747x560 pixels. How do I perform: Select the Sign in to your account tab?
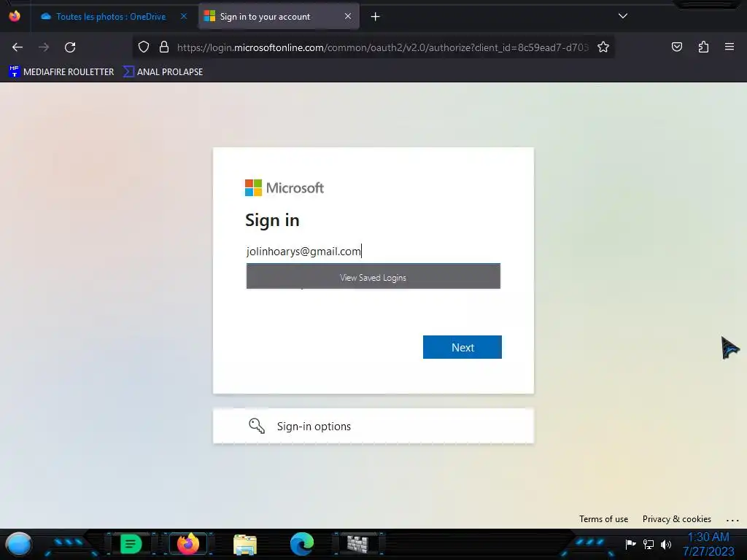pyautogui.click(x=279, y=17)
